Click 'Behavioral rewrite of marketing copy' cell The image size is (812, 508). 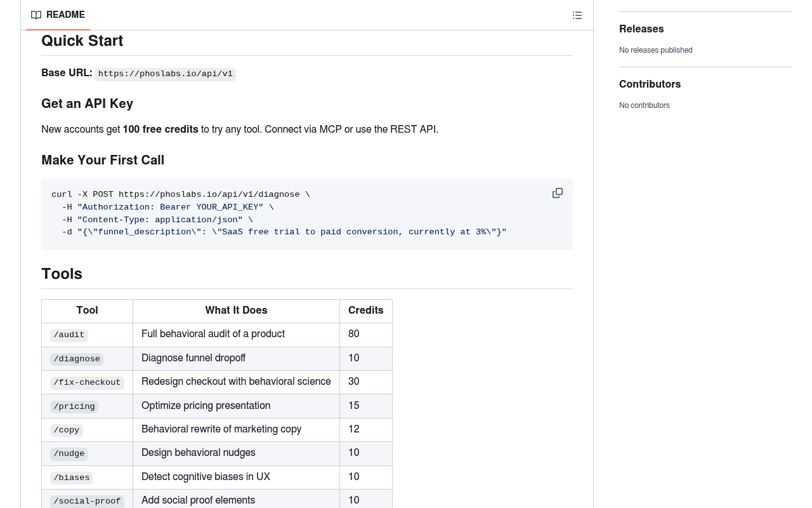pos(236,430)
